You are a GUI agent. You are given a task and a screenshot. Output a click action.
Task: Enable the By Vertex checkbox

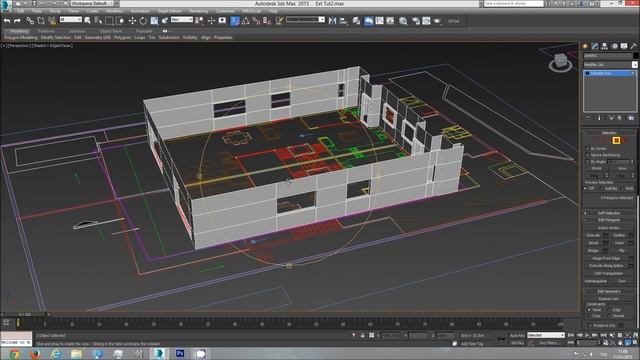(587, 149)
